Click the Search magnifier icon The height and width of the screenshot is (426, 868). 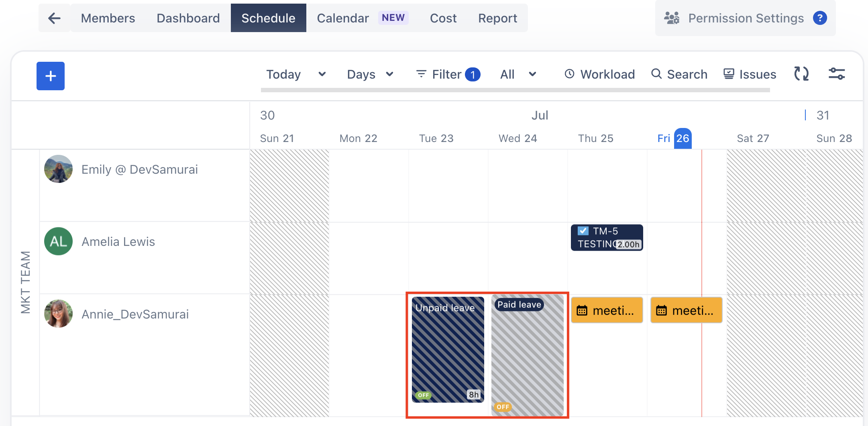pos(656,74)
